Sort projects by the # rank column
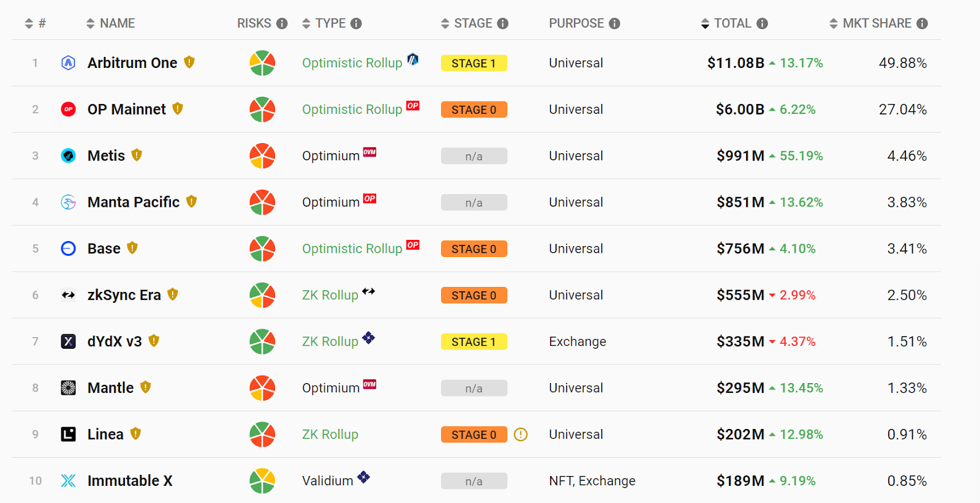Viewport: 980px width, 503px height. [29, 24]
